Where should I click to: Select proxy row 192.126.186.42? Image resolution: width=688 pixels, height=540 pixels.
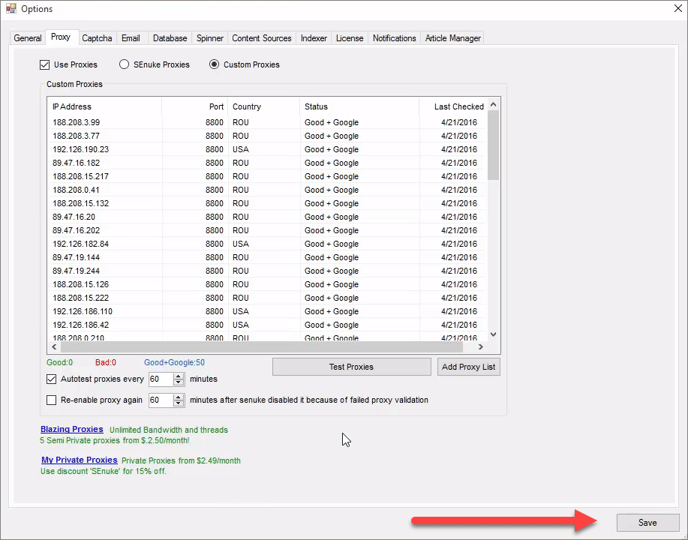click(268, 325)
